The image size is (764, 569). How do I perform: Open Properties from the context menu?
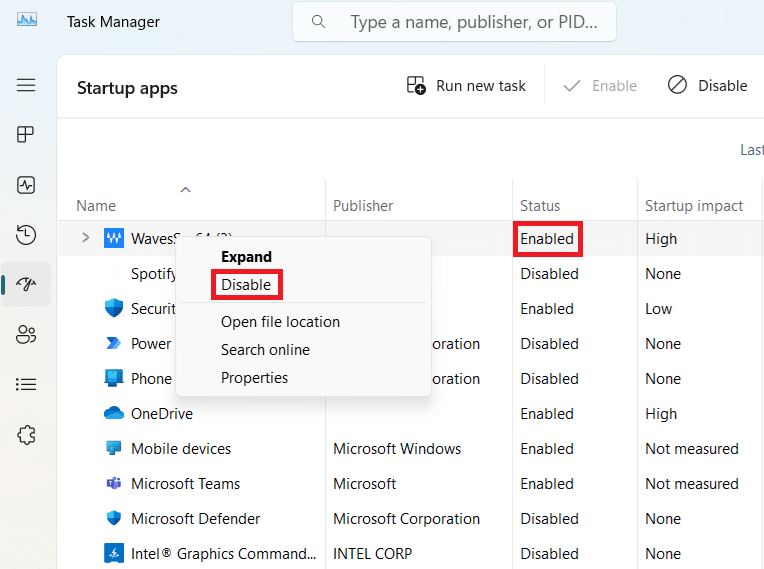tap(254, 378)
